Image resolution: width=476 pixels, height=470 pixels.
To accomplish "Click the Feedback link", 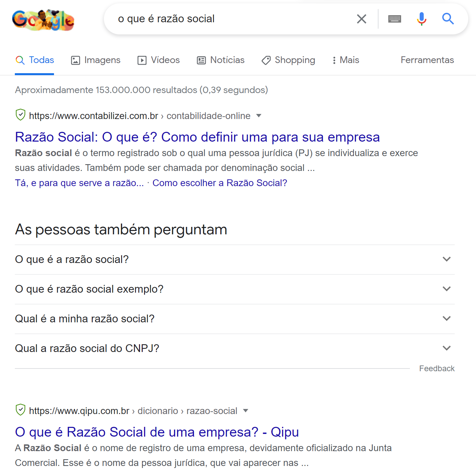I will click(x=437, y=368).
